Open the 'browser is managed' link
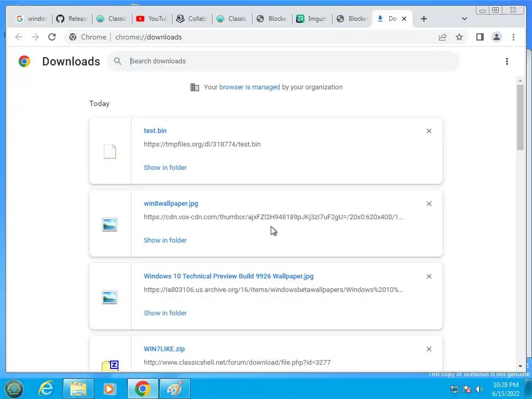Screen dimensions: 532x399 coord(249,87)
